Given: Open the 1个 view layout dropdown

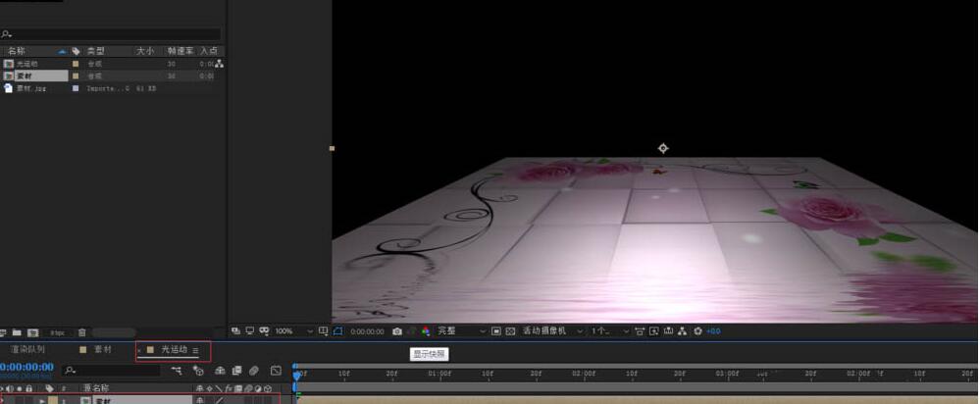Looking at the screenshot, I should point(610,331).
